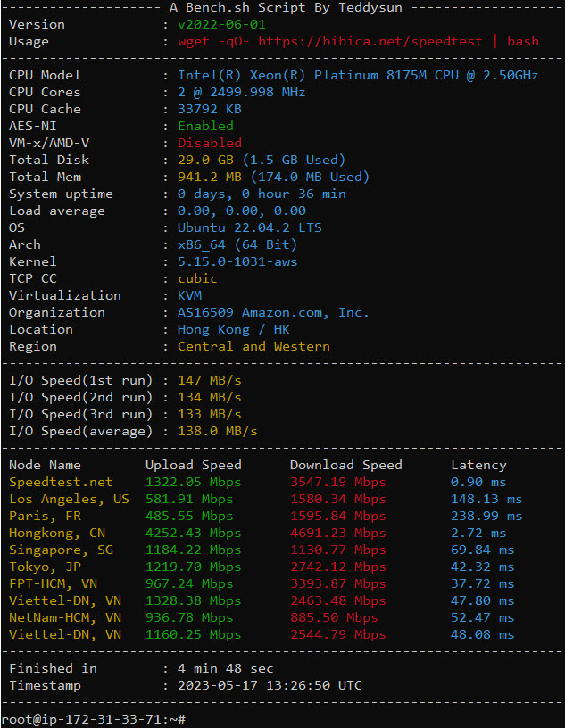This screenshot has height=728, width=565.
Task: Click the Hongkong, CN upload speed 4252.43 Mbps
Action: [x=193, y=533]
